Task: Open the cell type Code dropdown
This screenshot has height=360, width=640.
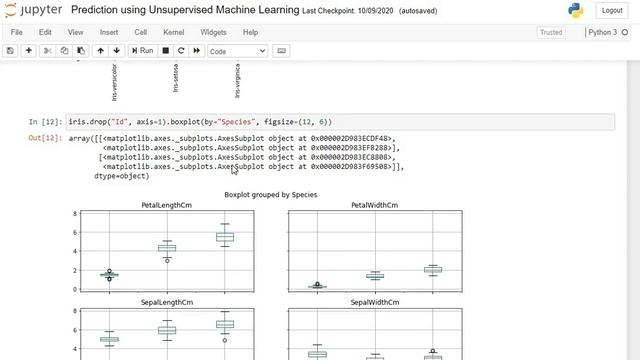Action: point(238,51)
